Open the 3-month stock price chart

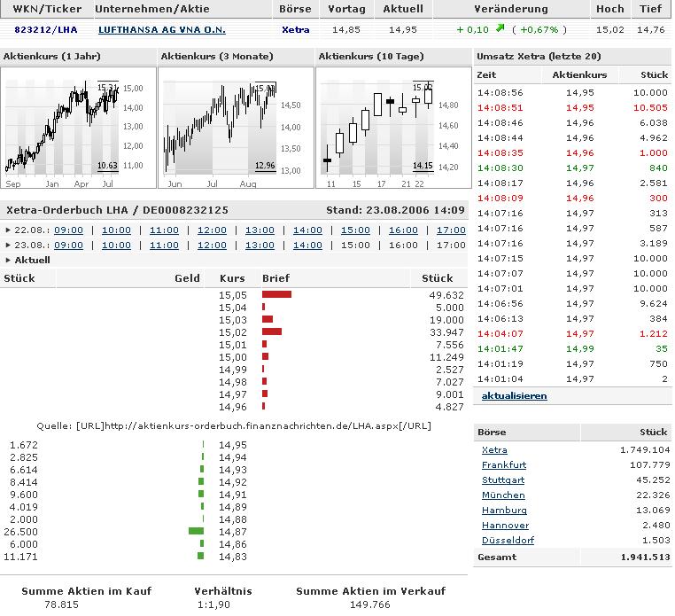(236, 127)
